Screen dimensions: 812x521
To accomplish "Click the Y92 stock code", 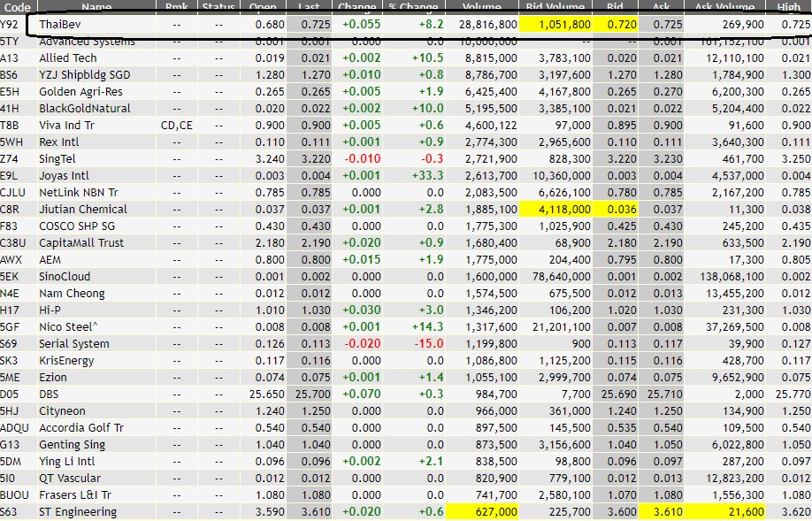I will pos(9,25).
